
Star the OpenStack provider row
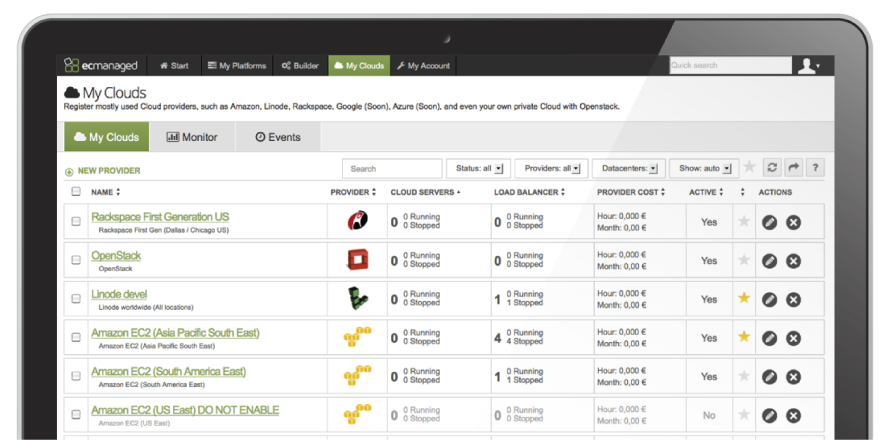pyautogui.click(x=744, y=260)
